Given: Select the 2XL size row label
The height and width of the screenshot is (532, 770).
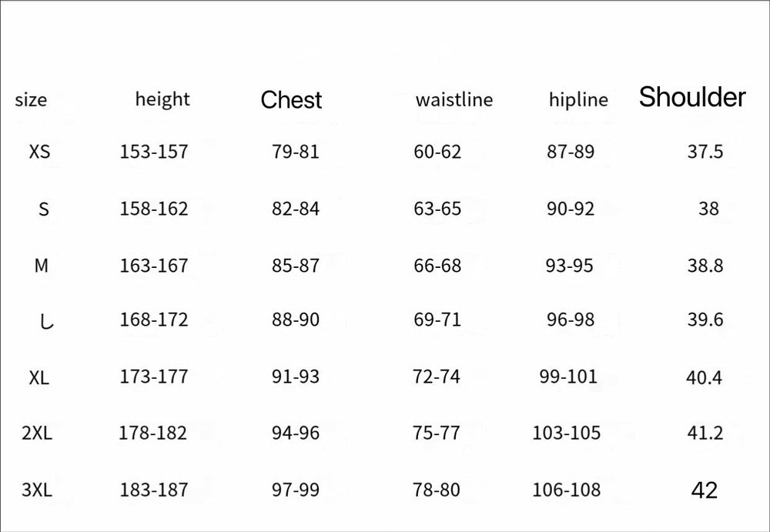Looking at the screenshot, I should pyautogui.click(x=37, y=433).
